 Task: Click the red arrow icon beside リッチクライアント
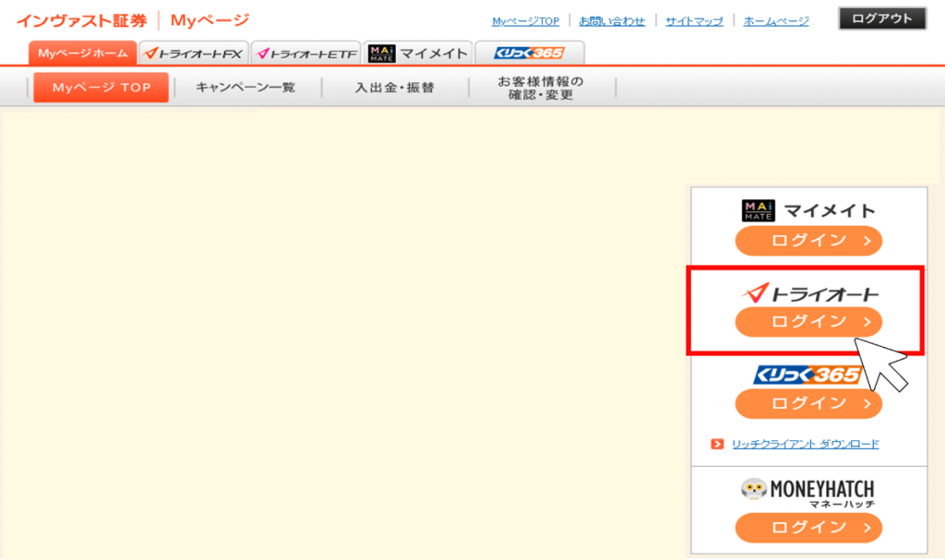click(x=717, y=445)
